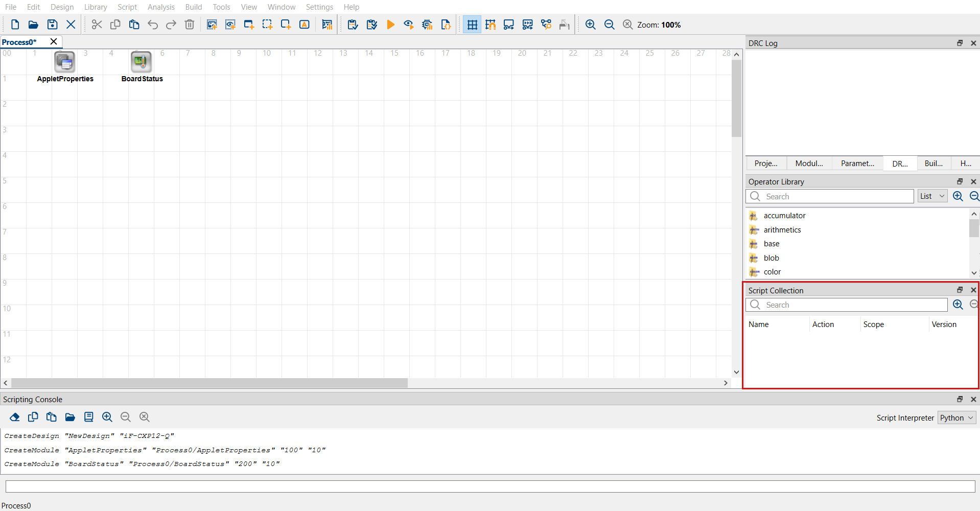Launch the hardware FPGA build icon

pyautogui.click(x=427, y=24)
